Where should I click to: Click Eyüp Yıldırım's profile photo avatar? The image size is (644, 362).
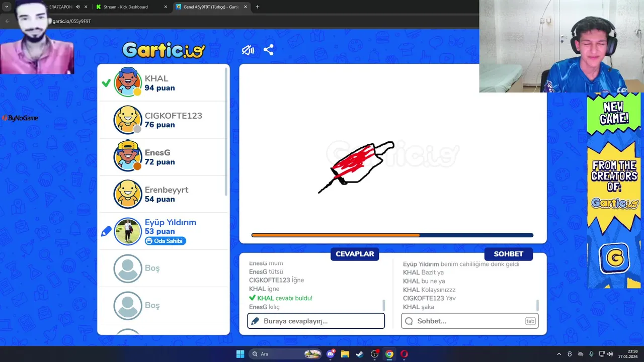(128, 231)
